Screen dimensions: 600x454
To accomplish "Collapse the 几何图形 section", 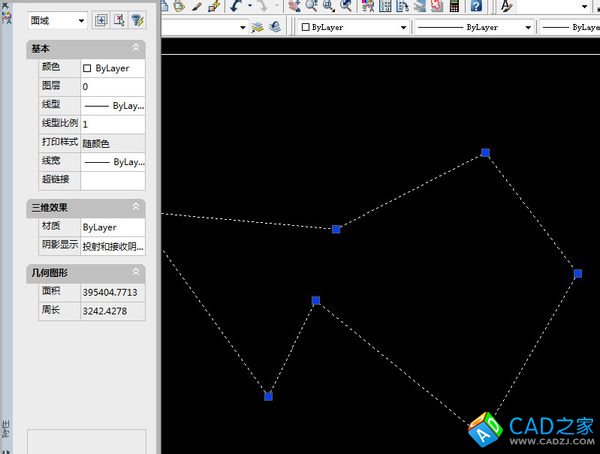I will click(136, 272).
